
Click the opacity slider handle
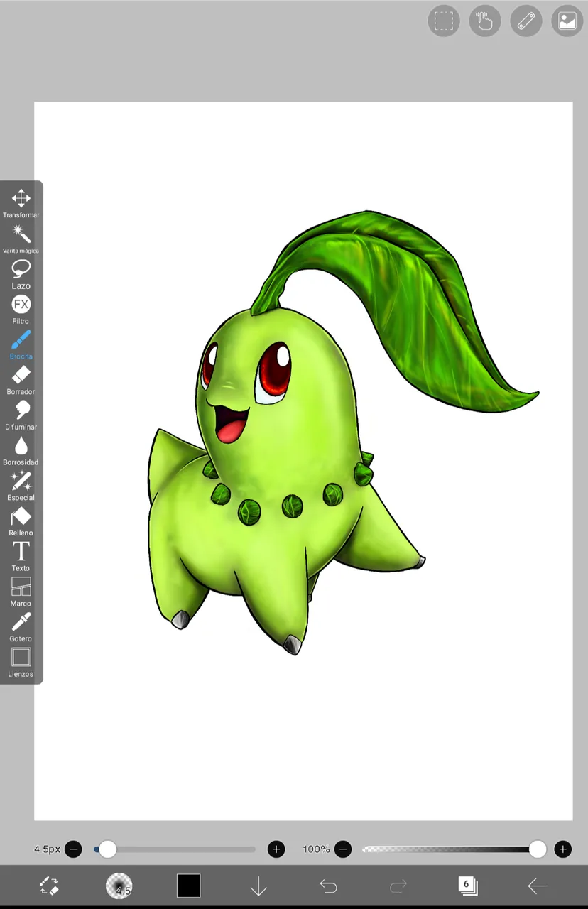[538, 849]
